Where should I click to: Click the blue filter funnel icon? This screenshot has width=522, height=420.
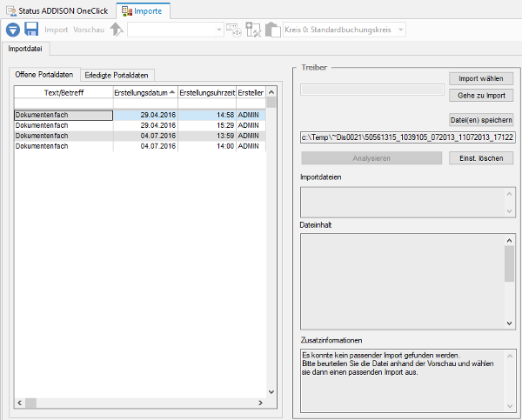[13, 30]
